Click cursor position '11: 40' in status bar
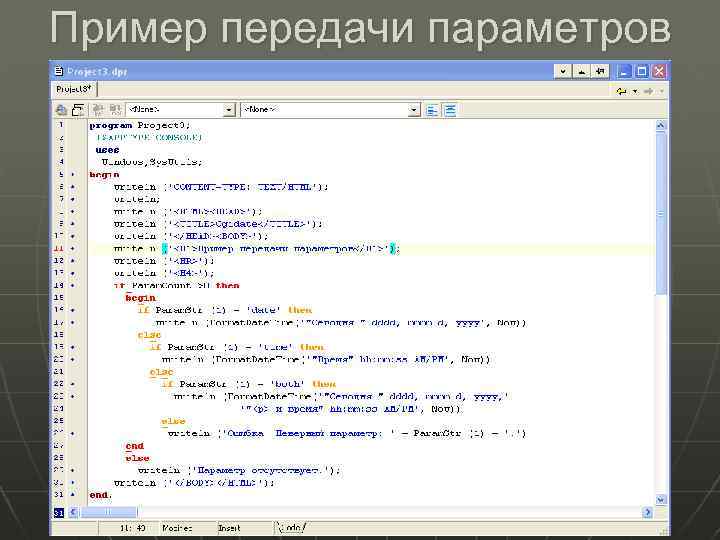Screen dimensions: 720x540 pyautogui.click(x=133, y=528)
